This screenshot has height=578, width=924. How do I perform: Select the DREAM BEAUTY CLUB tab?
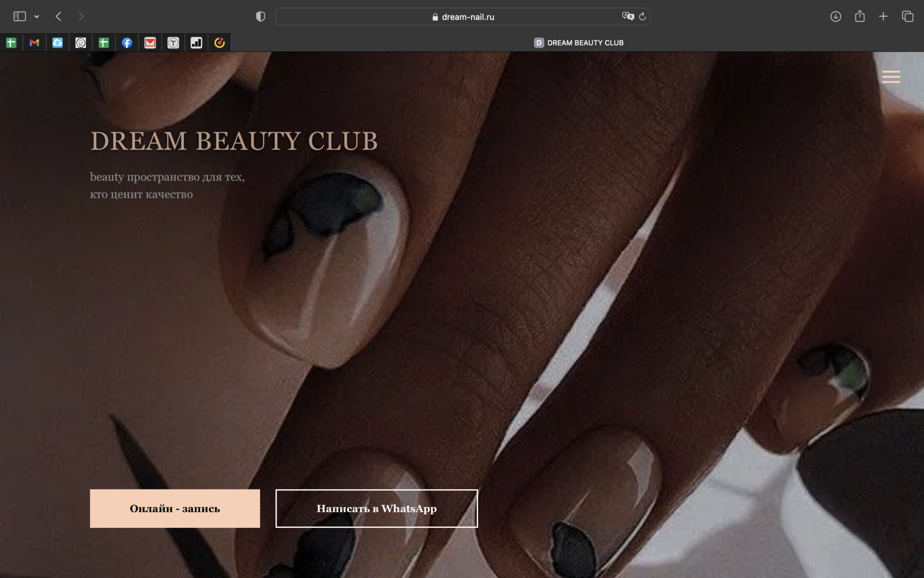point(578,43)
